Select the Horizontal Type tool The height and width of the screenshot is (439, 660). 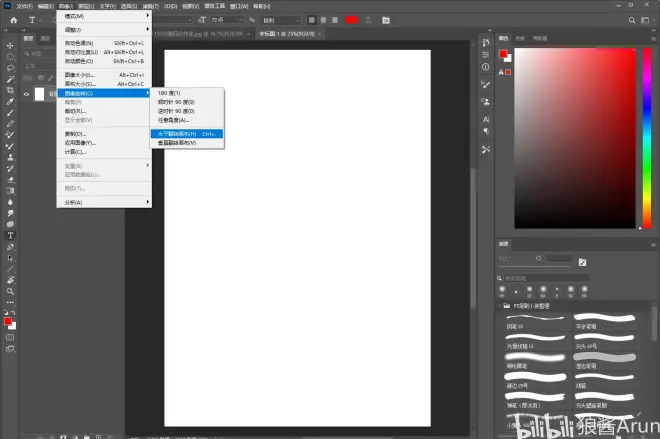[x=10, y=235]
